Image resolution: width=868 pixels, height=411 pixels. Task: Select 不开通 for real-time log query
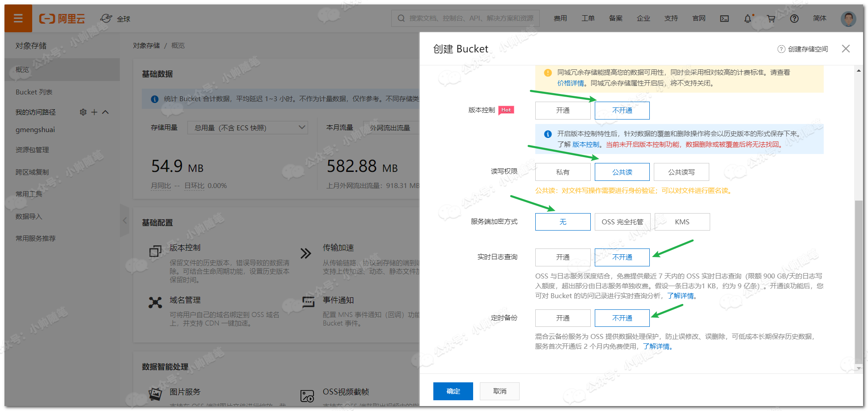[622, 257]
